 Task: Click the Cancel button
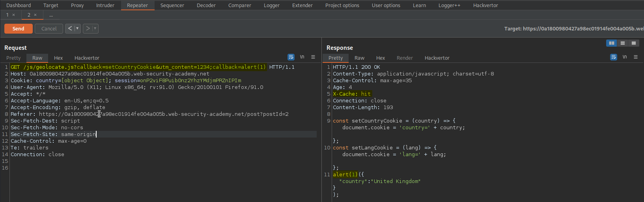tap(49, 28)
